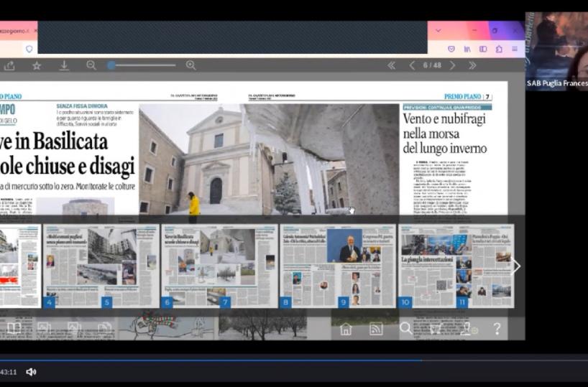Click the share icon in the viewer toolbar

(9, 66)
